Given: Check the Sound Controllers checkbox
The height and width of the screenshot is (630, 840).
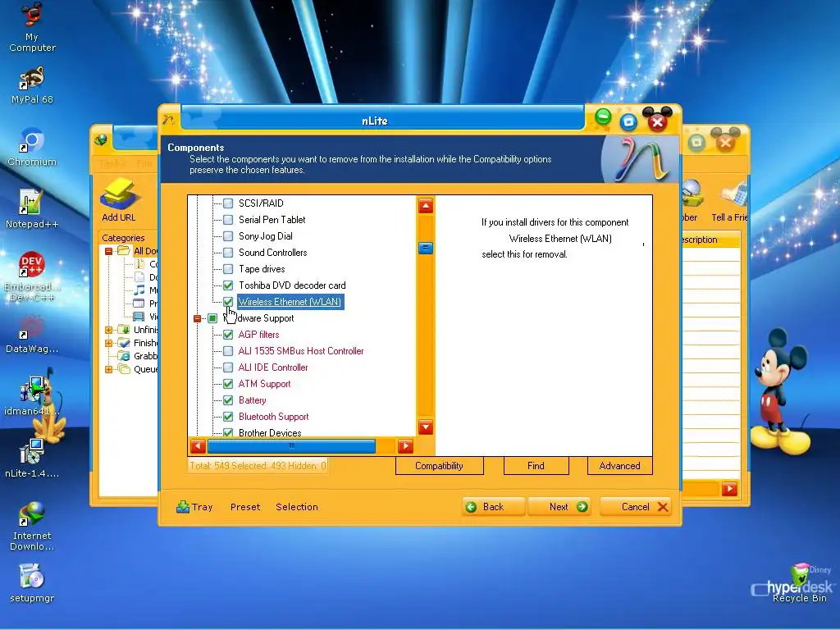Looking at the screenshot, I should point(228,253).
